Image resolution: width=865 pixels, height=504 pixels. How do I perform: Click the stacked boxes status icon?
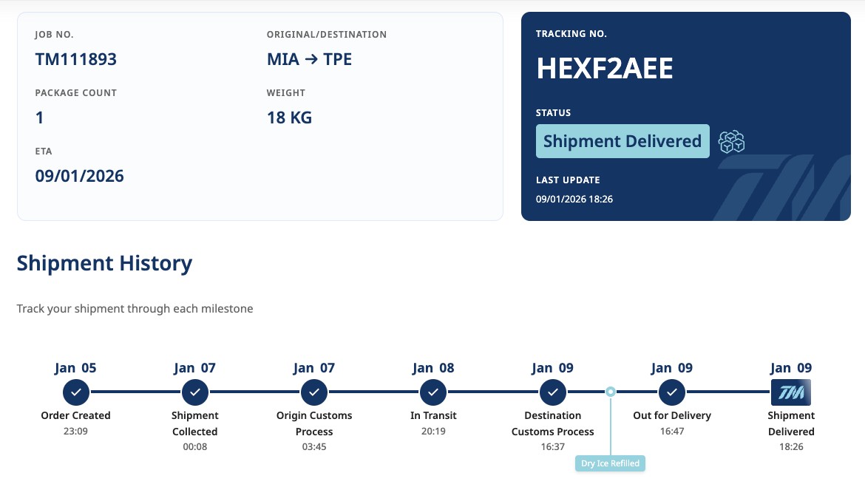click(731, 141)
